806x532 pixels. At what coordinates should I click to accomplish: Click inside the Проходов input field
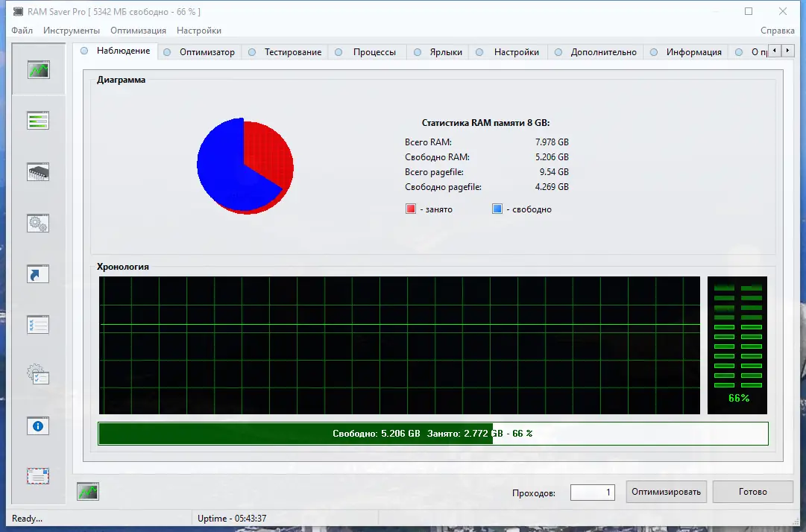point(592,492)
